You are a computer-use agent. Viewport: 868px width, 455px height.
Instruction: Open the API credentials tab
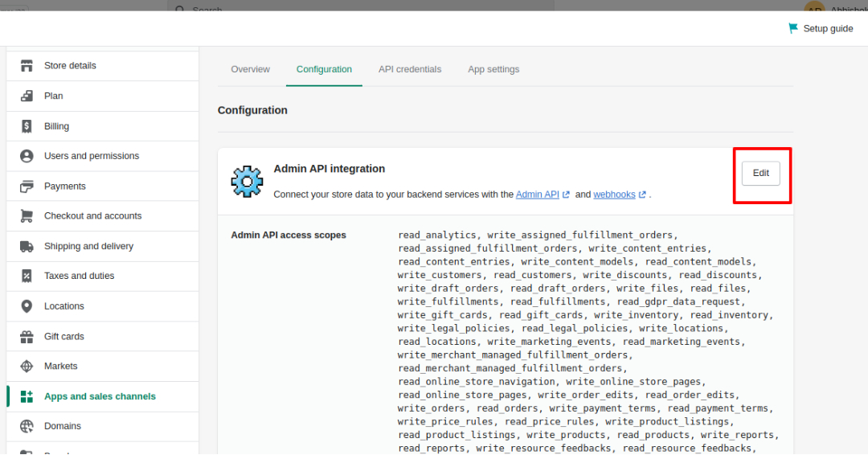tap(410, 69)
